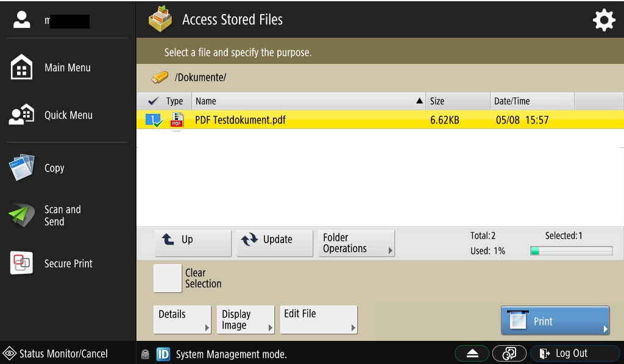
Task: Expand Folder Operations menu
Action: click(356, 243)
